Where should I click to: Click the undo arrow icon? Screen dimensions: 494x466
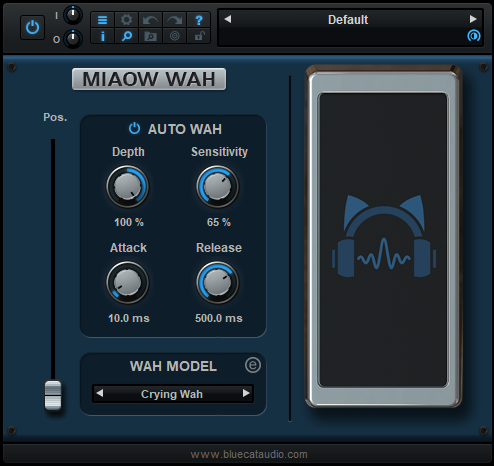[150, 20]
